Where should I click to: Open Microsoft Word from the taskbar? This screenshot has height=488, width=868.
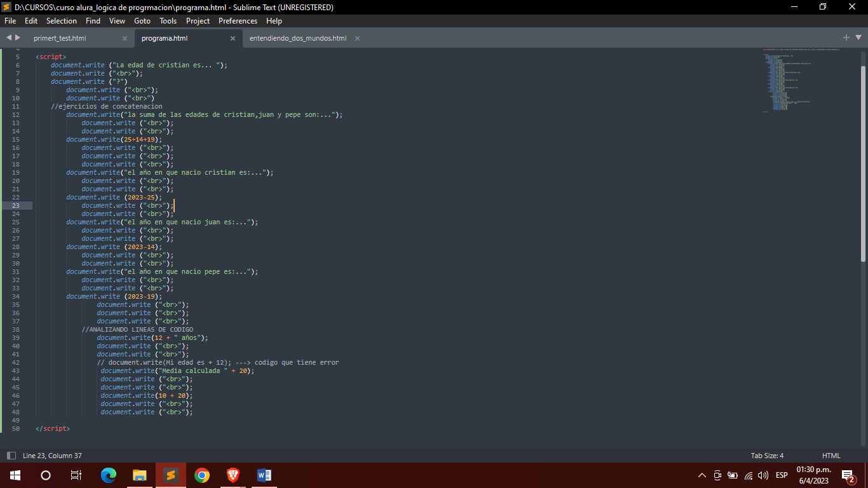264,475
